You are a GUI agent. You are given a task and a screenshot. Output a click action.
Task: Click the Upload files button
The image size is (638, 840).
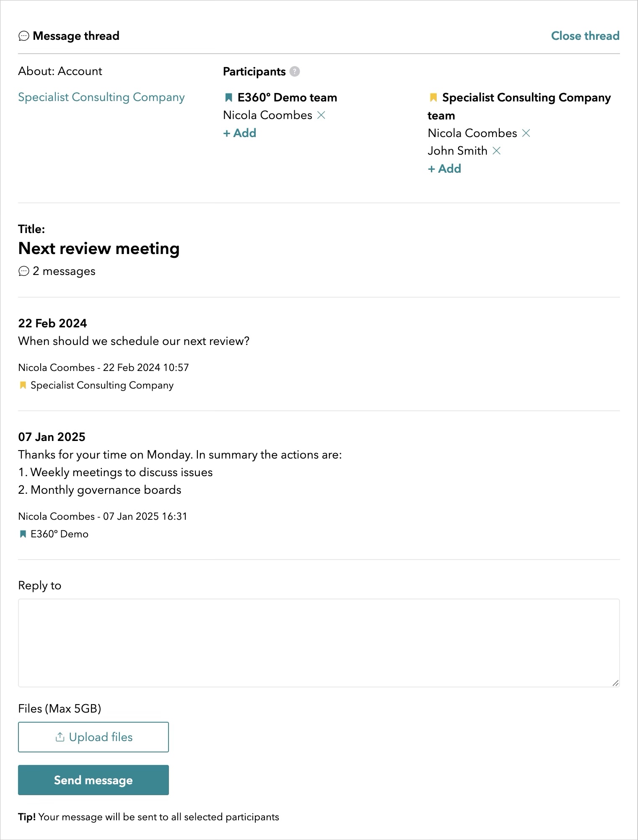coord(93,737)
